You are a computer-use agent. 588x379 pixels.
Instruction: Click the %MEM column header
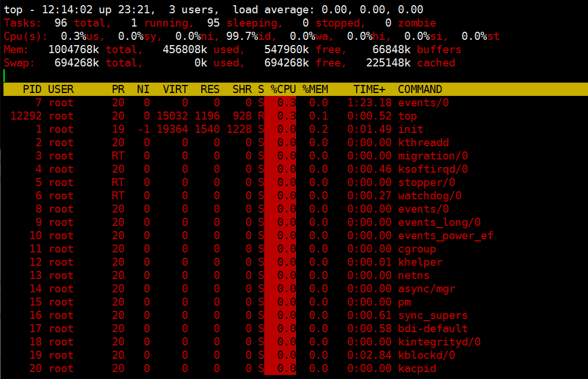pos(315,89)
